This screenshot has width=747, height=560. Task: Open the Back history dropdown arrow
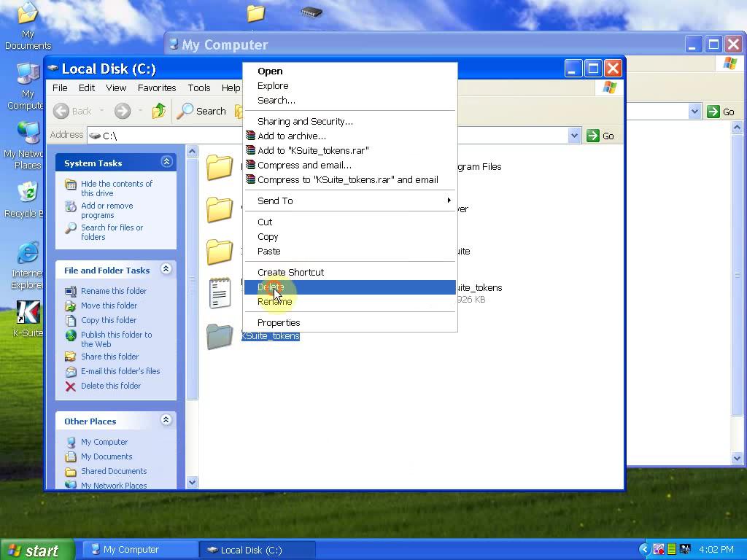101,112
